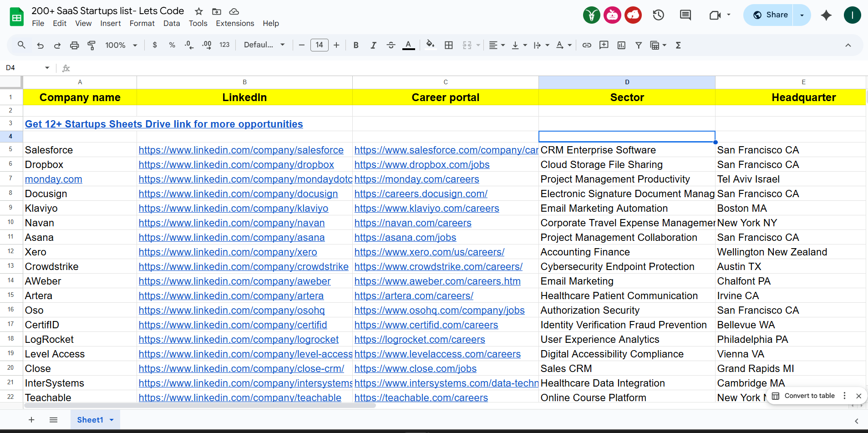The width and height of the screenshot is (868, 433).
Task: Toggle italic formatting
Action: click(x=373, y=45)
